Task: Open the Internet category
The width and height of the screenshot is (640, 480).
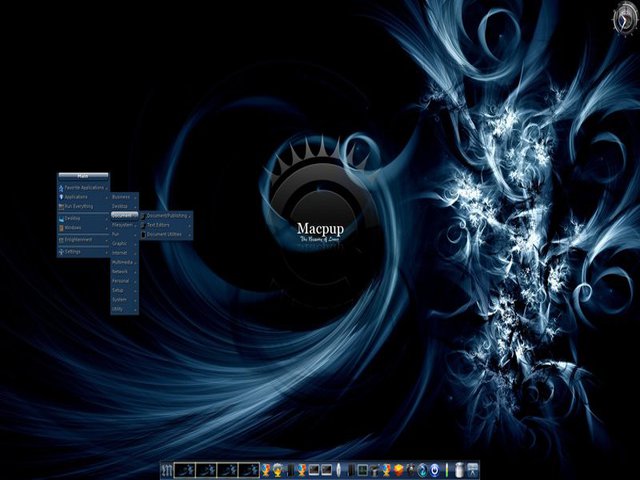Action: [124, 253]
